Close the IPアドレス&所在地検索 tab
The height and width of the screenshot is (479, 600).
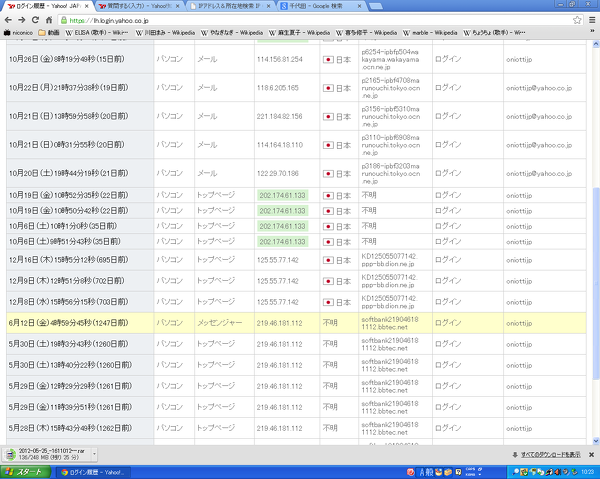pos(268,6)
